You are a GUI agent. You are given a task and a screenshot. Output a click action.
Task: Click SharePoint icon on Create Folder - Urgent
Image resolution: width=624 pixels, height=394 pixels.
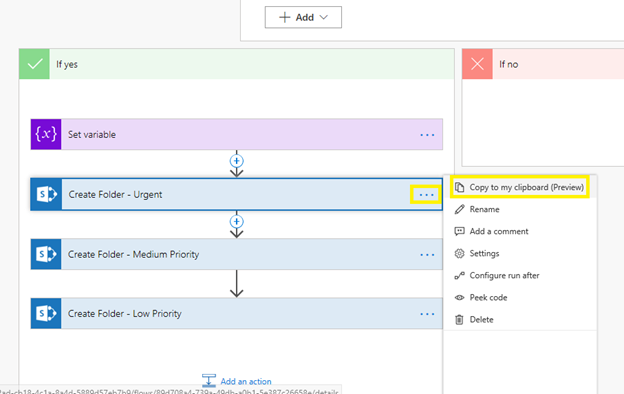tap(46, 194)
